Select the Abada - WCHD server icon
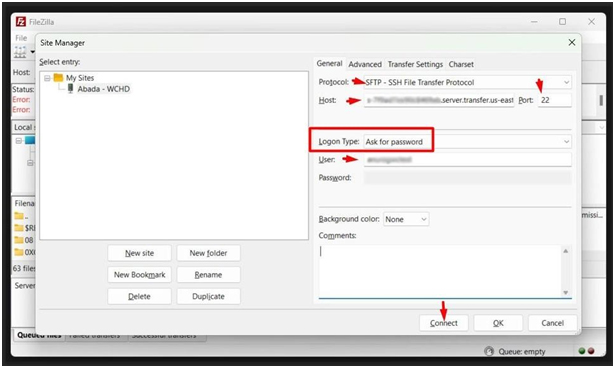This screenshot has width=615, height=368. pyautogui.click(x=71, y=89)
